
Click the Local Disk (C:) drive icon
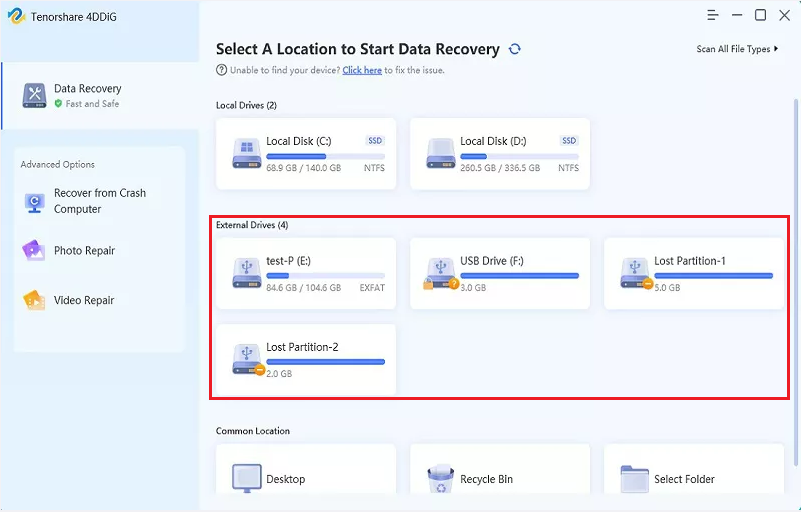(x=246, y=153)
